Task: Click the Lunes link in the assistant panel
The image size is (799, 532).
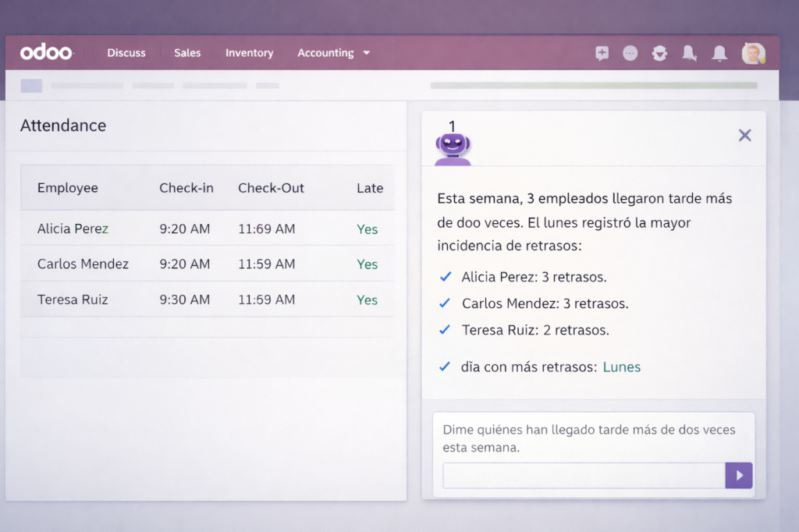Action: click(x=622, y=367)
